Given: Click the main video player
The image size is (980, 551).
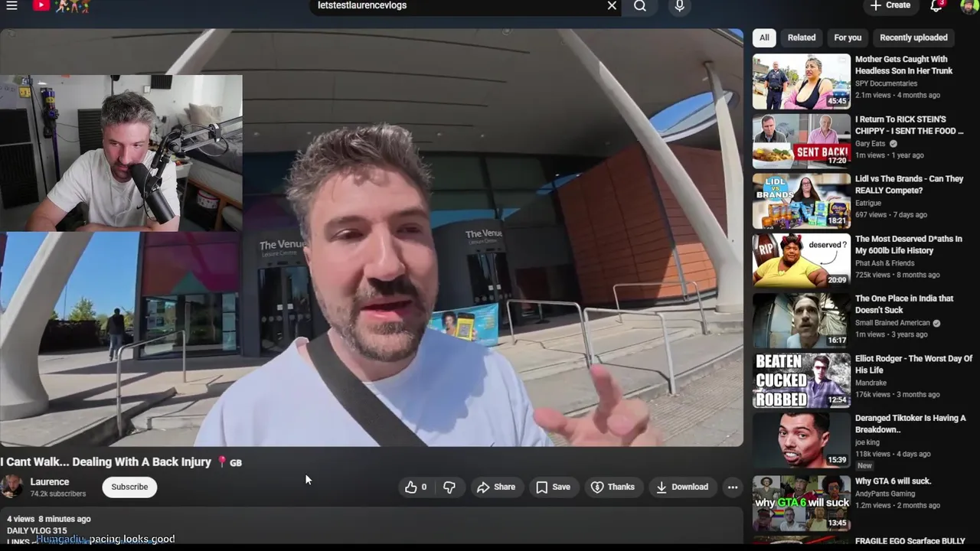Looking at the screenshot, I should click(371, 237).
